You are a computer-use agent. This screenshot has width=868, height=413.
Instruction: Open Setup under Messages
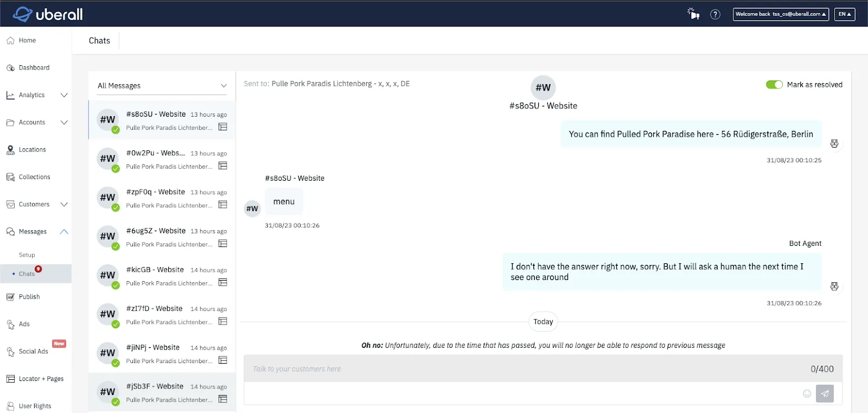(27, 255)
